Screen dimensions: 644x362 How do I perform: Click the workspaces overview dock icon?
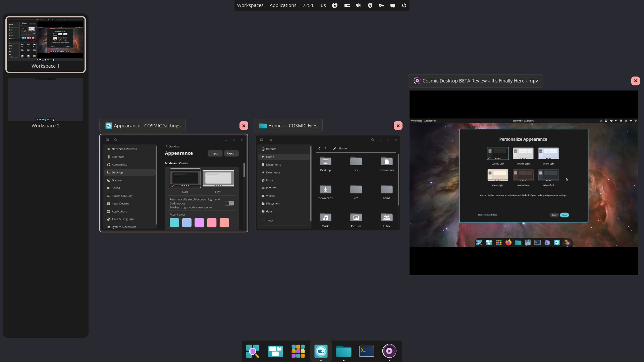[275, 351]
